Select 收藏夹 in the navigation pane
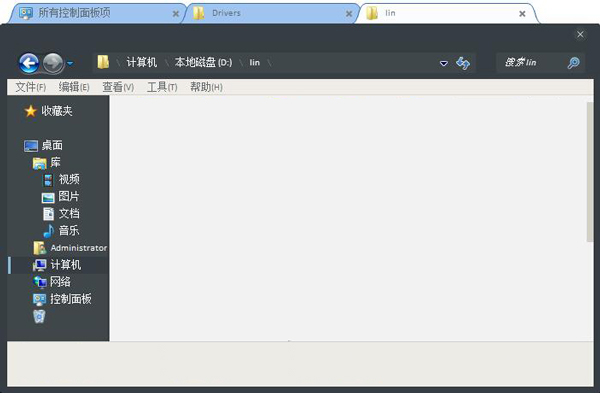The height and width of the screenshot is (393, 600). [57, 111]
